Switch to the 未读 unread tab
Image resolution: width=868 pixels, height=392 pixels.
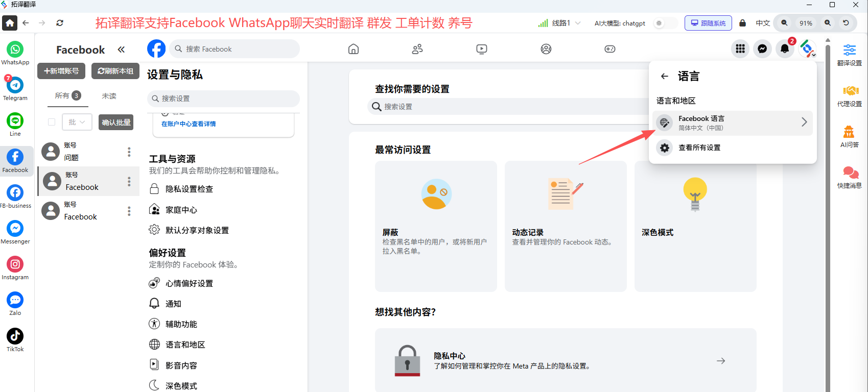(109, 96)
